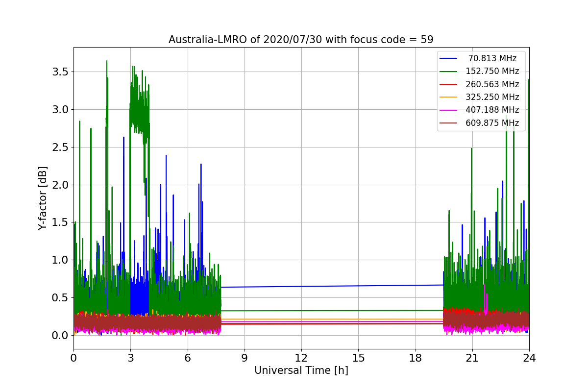Select the 152.750 MHz legend label
This screenshot has width=588, height=392.
coord(492,71)
